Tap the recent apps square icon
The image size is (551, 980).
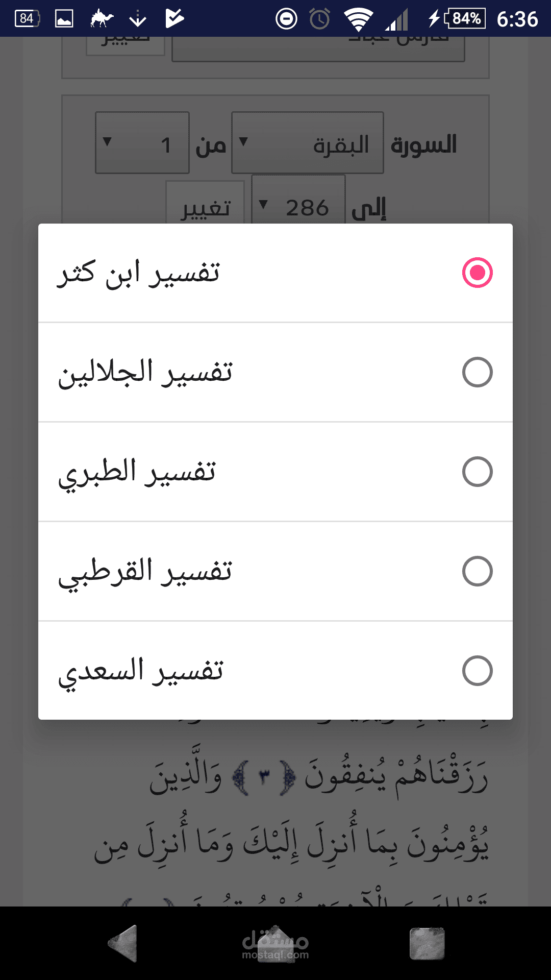[x=427, y=943]
